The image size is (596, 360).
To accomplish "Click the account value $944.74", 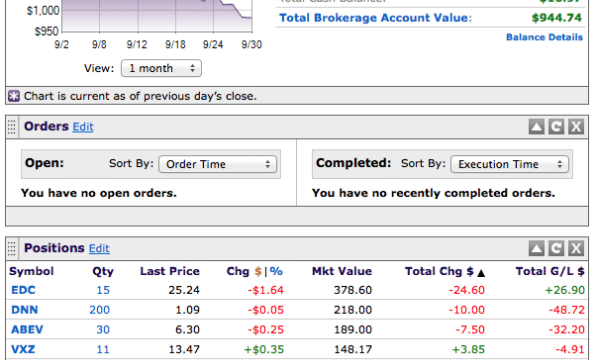I will point(556,18).
